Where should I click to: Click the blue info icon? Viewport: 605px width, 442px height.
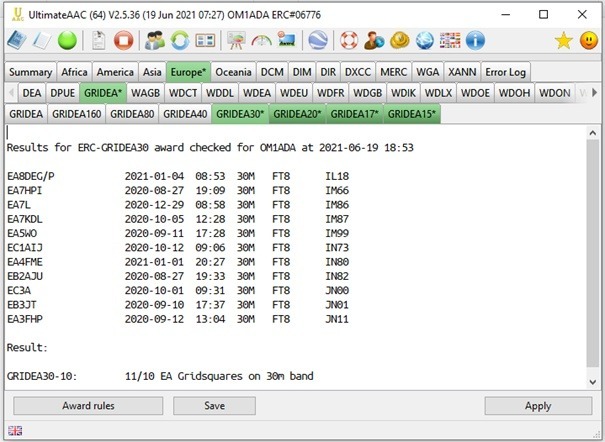(x=475, y=40)
